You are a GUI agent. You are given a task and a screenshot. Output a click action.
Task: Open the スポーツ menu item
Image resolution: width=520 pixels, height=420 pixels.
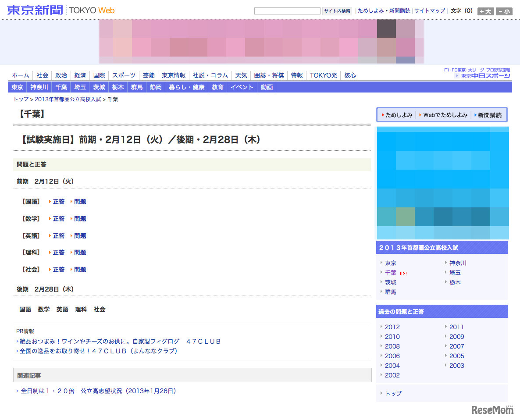124,75
